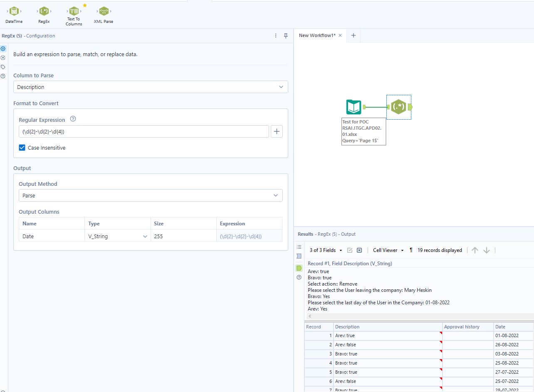Open the Annotation tag icon in configuration sidebar
Image resolution: width=534 pixels, height=392 pixels.
tap(3, 67)
